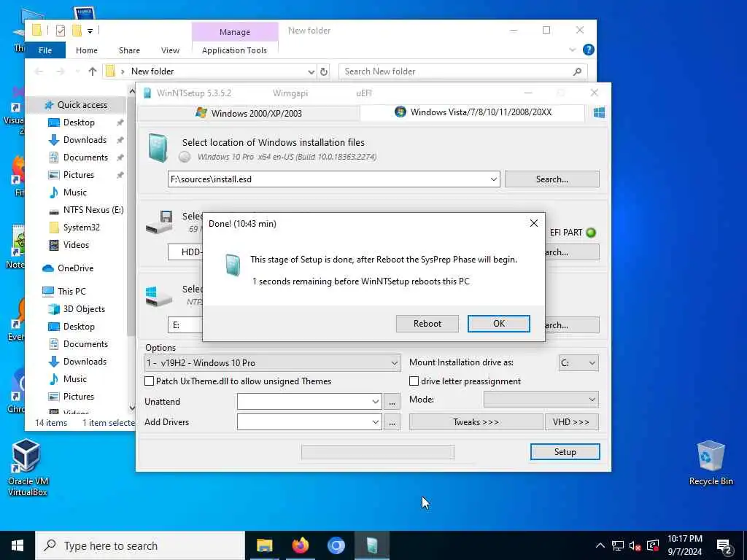Click the search magnifier in Explorer

tap(577, 71)
